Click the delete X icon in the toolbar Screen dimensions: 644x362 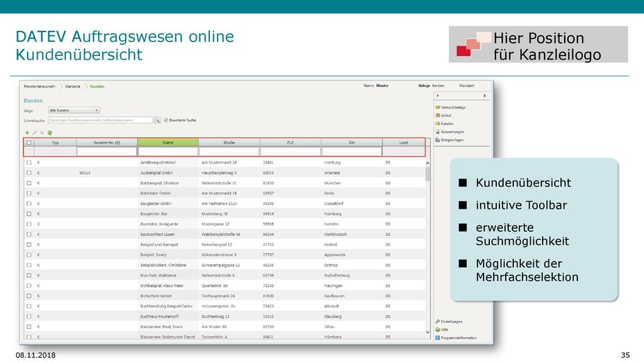[42, 133]
